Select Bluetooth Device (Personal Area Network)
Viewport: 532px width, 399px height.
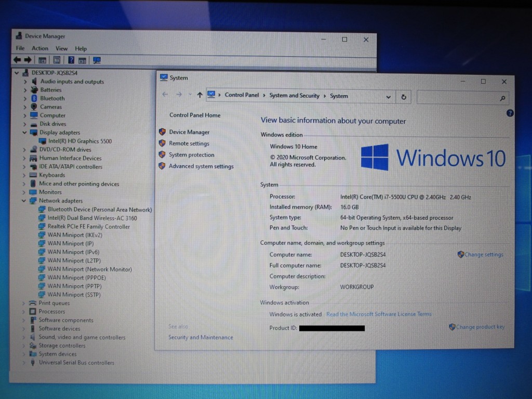click(x=100, y=210)
